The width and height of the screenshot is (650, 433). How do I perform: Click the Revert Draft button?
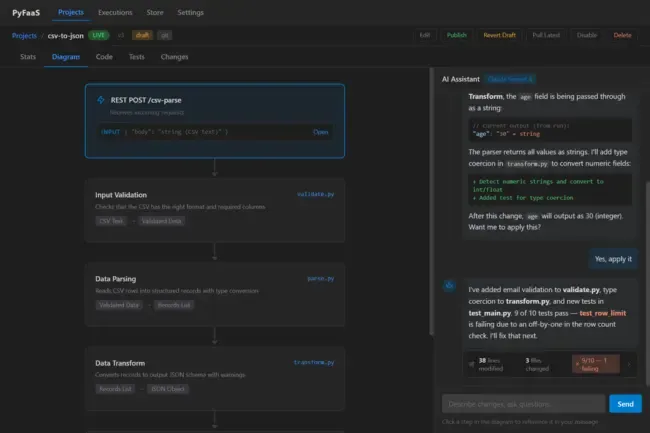coord(499,35)
